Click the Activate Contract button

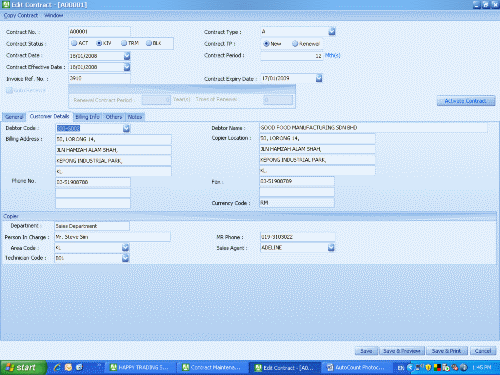[466, 101]
